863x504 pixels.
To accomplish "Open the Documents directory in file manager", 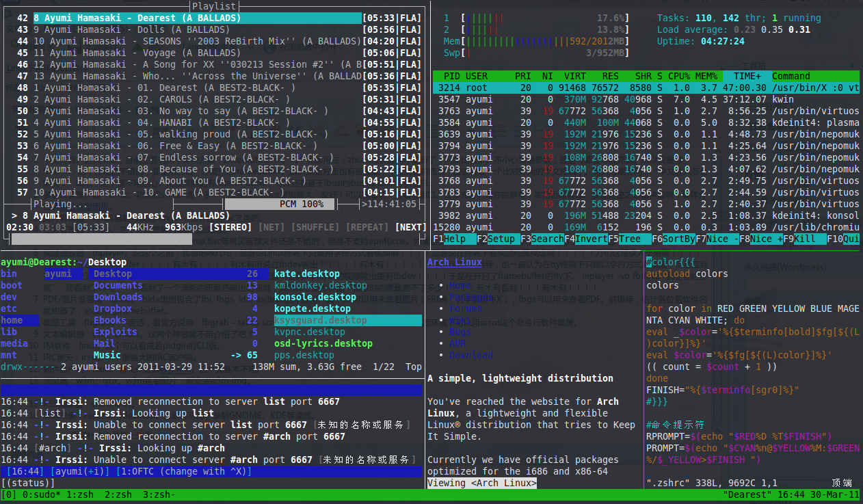I will point(118,285).
